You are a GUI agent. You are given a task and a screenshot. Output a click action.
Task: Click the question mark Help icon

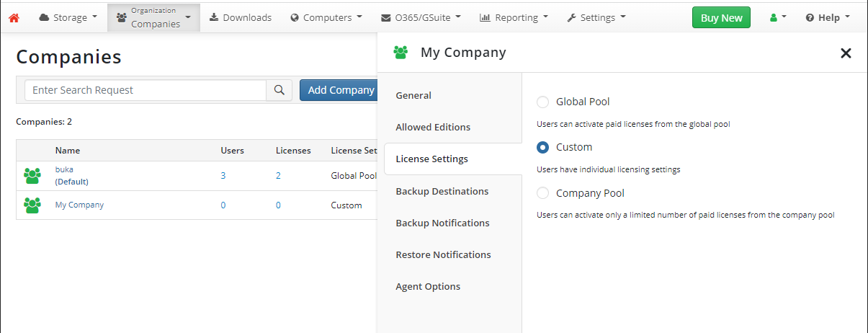pyautogui.click(x=810, y=17)
